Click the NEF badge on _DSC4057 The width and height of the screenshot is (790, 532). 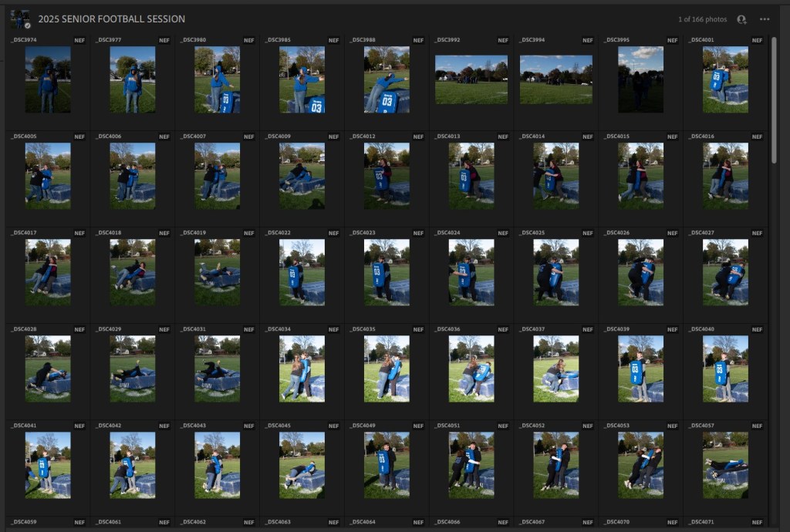pos(756,426)
